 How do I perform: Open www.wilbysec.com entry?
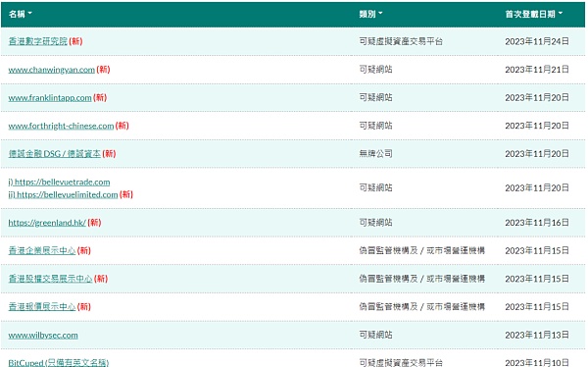pyautogui.click(x=43, y=335)
